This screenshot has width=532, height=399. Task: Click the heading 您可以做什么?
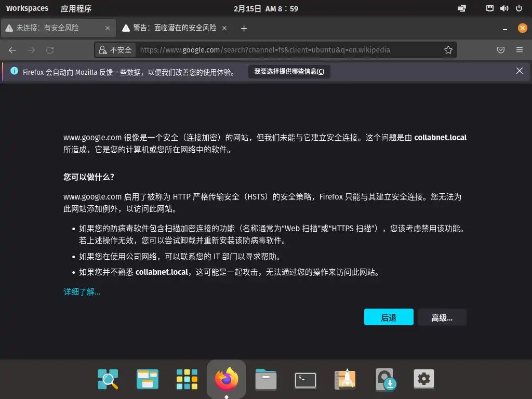(89, 177)
